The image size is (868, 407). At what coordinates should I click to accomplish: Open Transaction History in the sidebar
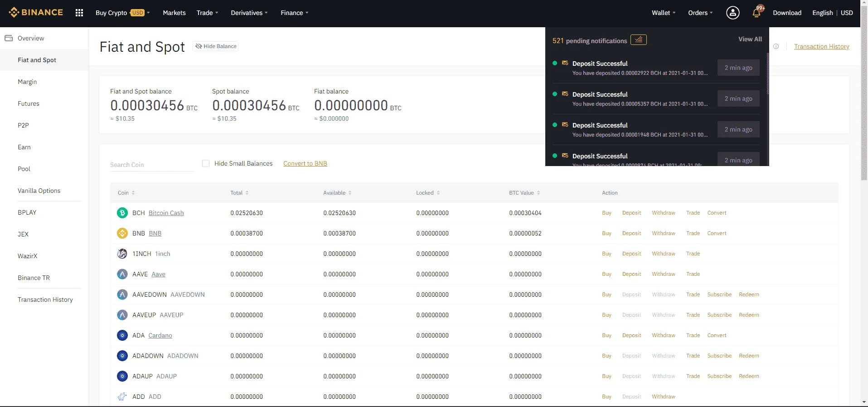pos(44,299)
